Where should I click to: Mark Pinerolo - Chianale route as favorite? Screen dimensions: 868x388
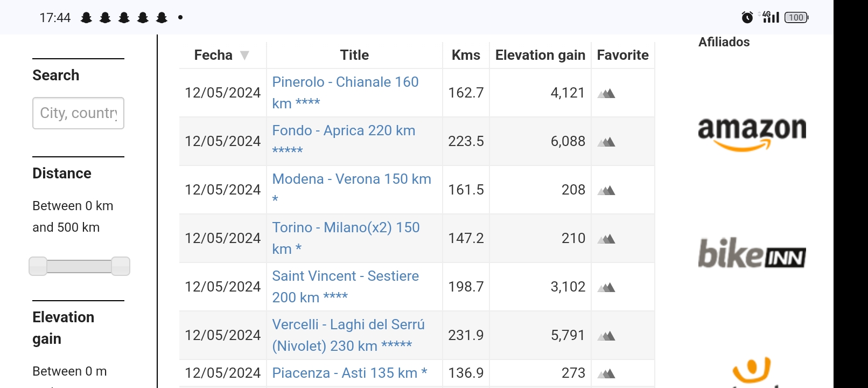(x=606, y=93)
